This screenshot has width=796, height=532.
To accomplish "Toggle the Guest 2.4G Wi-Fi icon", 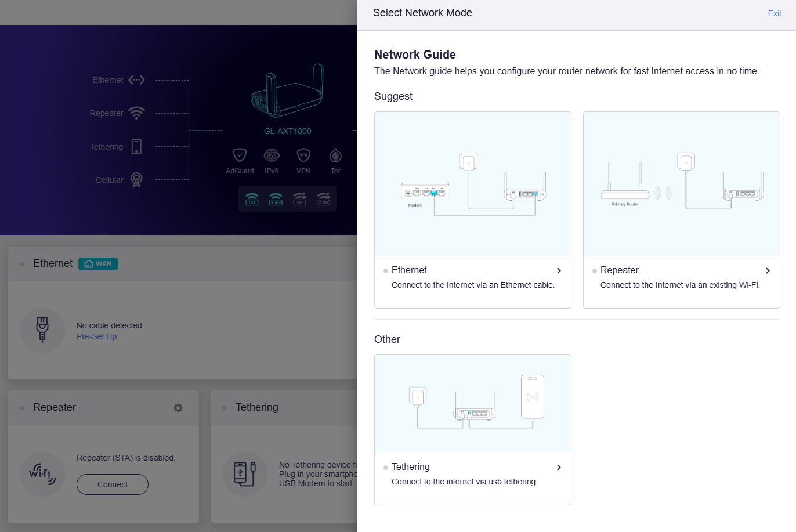I will click(323, 199).
